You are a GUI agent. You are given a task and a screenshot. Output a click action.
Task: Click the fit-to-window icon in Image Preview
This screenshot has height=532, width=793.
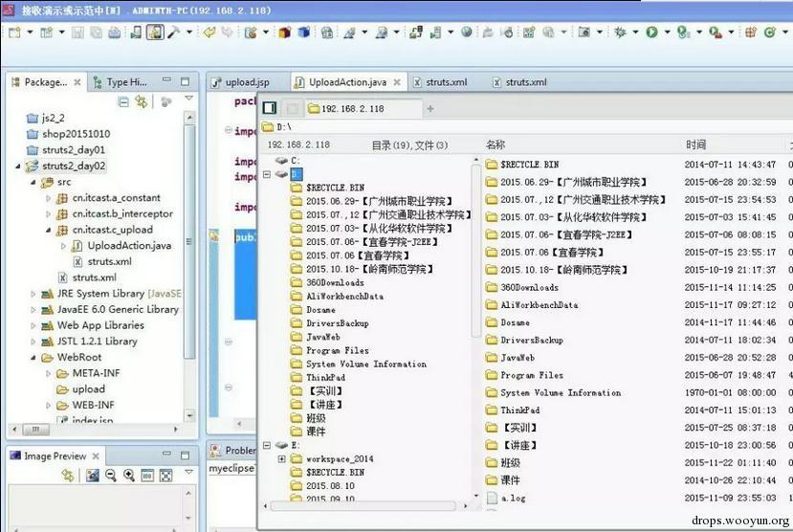coord(165,475)
